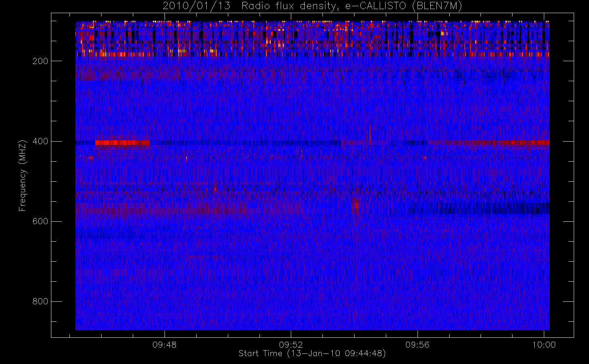Click the "Frequency (MHz)" axis label
Image resolution: width=589 pixels, height=364 pixels.
[x=23, y=175]
